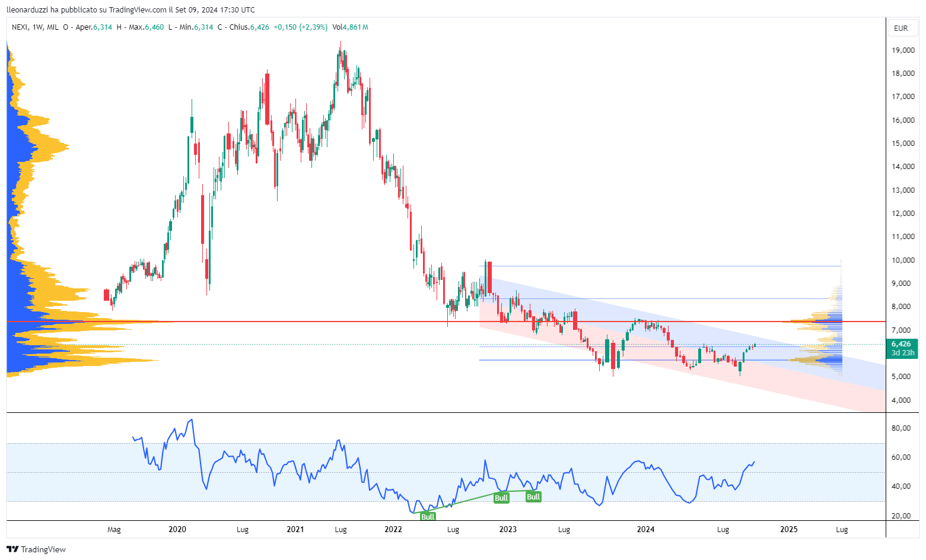926x560 pixels.
Task: Click the 60,00 RSI scale label
Action: pos(901,457)
